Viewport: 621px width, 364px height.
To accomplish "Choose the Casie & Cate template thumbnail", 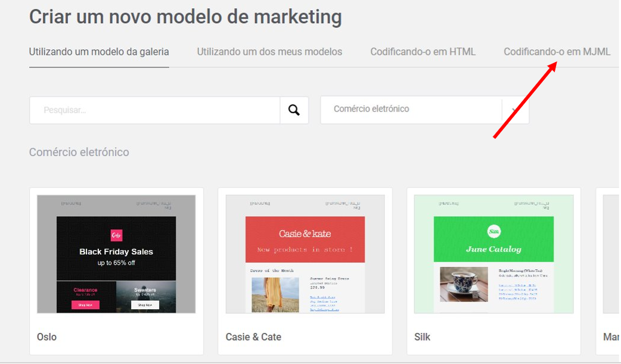I will [x=305, y=254].
